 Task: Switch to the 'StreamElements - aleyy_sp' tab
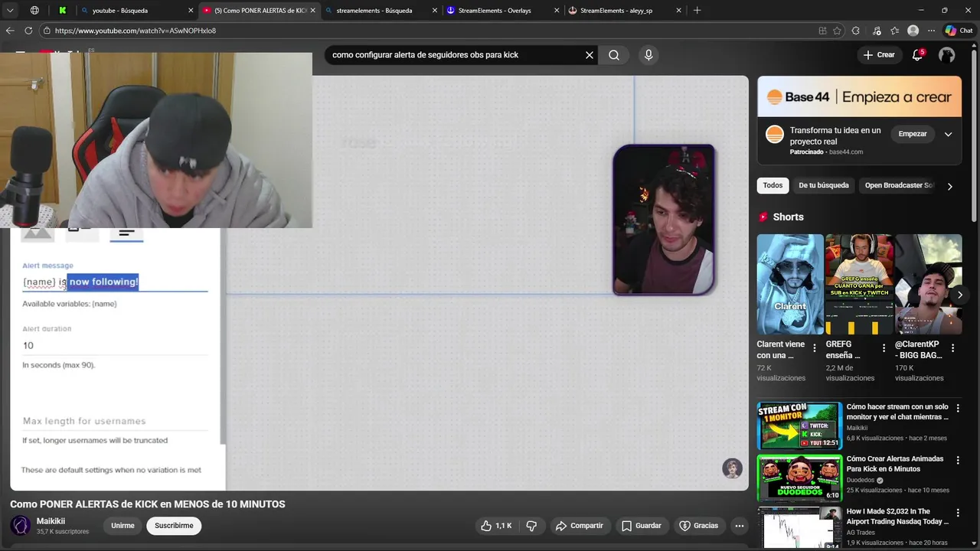(x=616, y=11)
